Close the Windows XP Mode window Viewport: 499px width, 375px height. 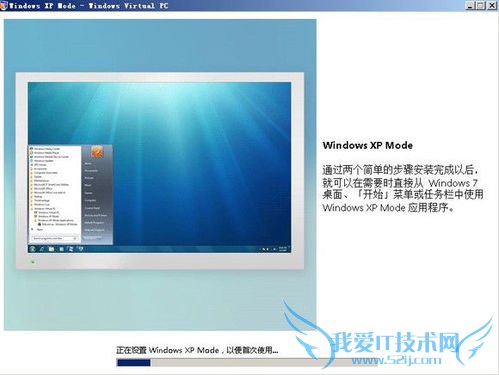coord(492,5)
